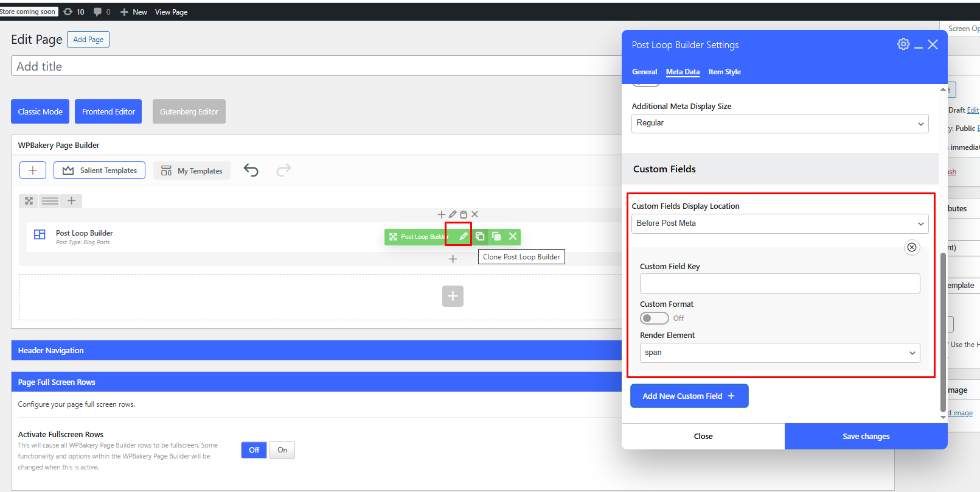Open the settings gear in Post Loop Builder panel
980x492 pixels.
(x=903, y=44)
